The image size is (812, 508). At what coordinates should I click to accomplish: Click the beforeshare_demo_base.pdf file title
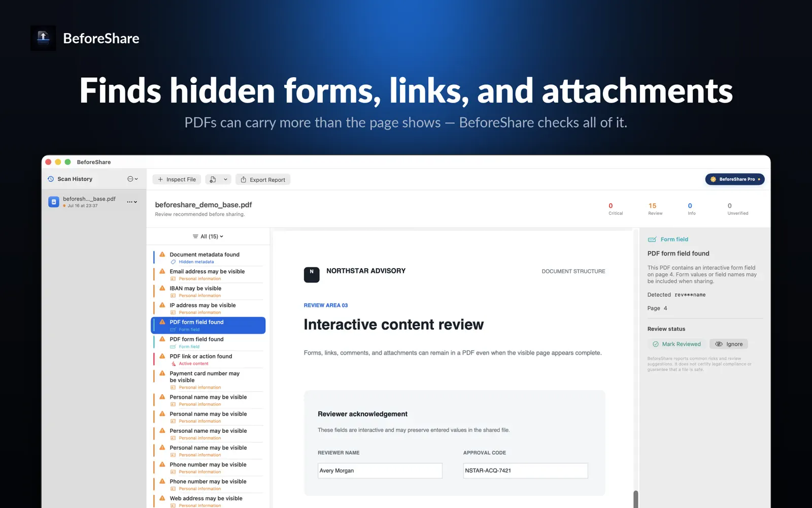(x=204, y=205)
